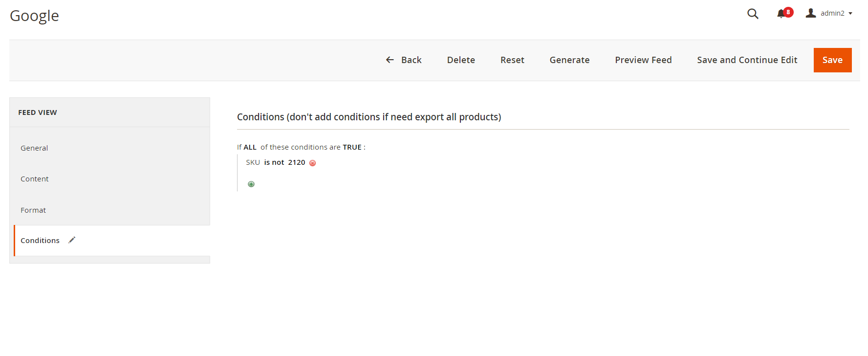Click the Generate button

[569, 60]
